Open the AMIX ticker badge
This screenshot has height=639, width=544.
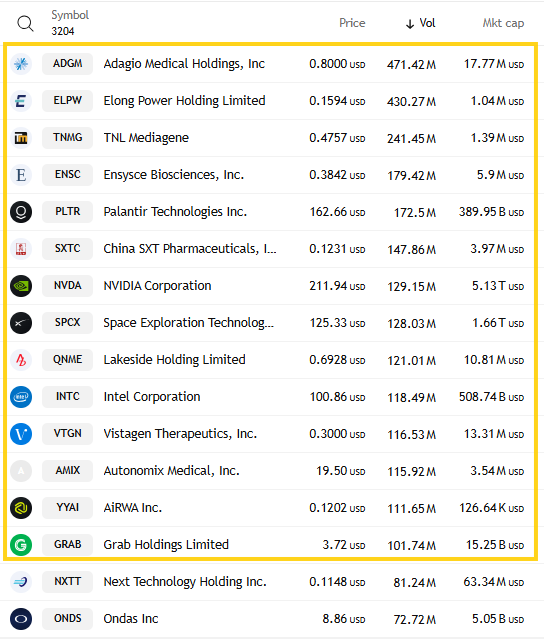point(67,471)
